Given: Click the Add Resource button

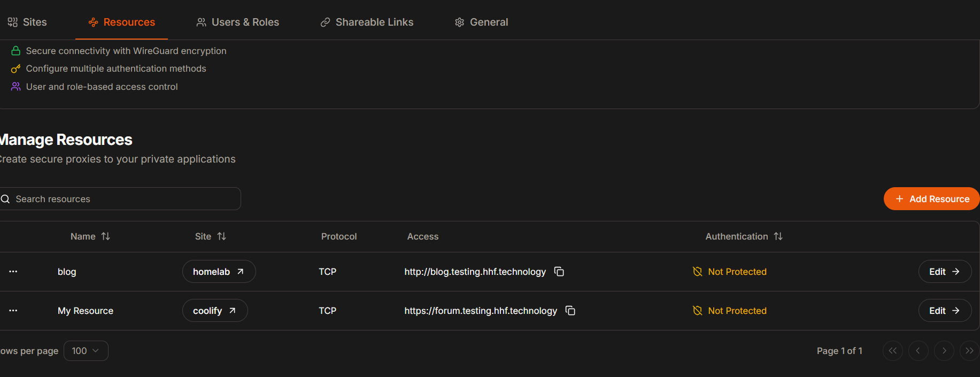Looking at the screenshot, I should point(932,199).
